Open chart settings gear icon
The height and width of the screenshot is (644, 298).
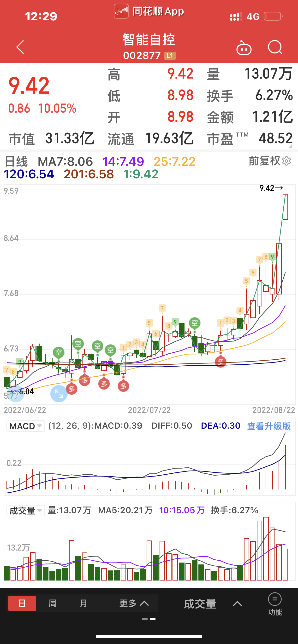click(286, 161)
